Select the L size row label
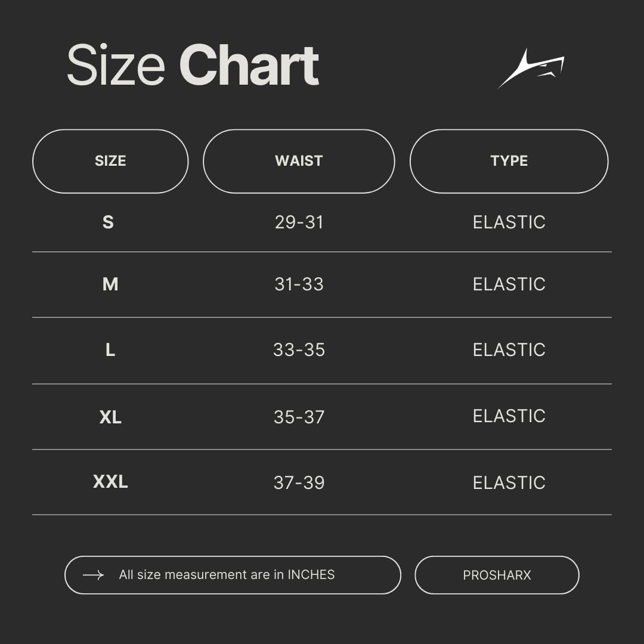Screen dimensions: 644x644 click(110, 350)
